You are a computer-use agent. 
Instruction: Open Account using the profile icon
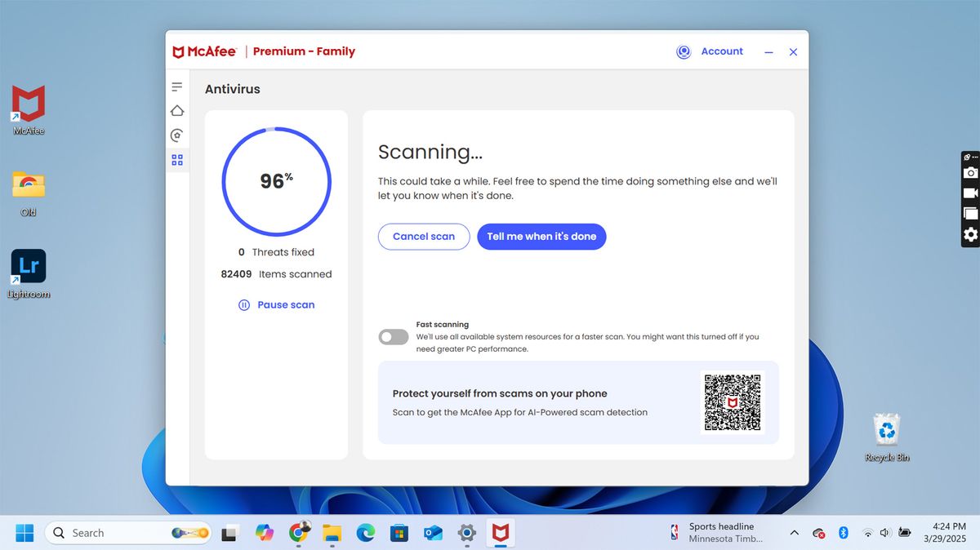(683, 51)
